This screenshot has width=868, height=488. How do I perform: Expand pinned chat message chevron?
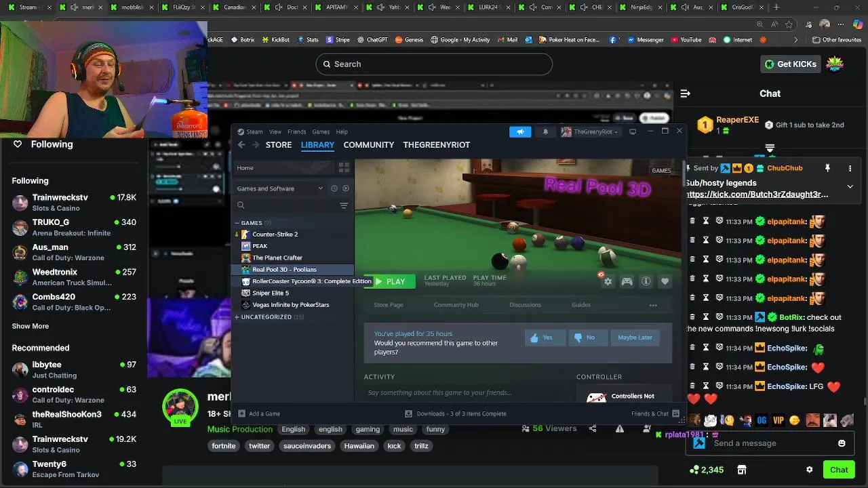(850, 186)
